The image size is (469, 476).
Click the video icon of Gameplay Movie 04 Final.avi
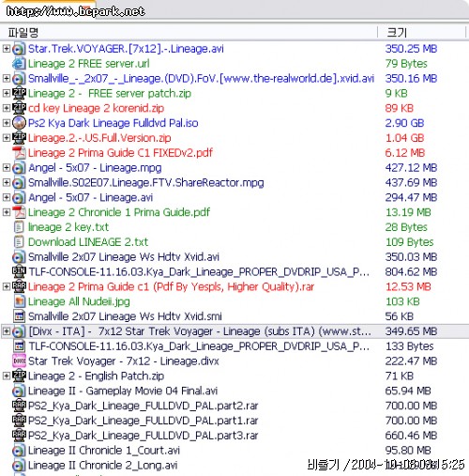click(19, 391)
